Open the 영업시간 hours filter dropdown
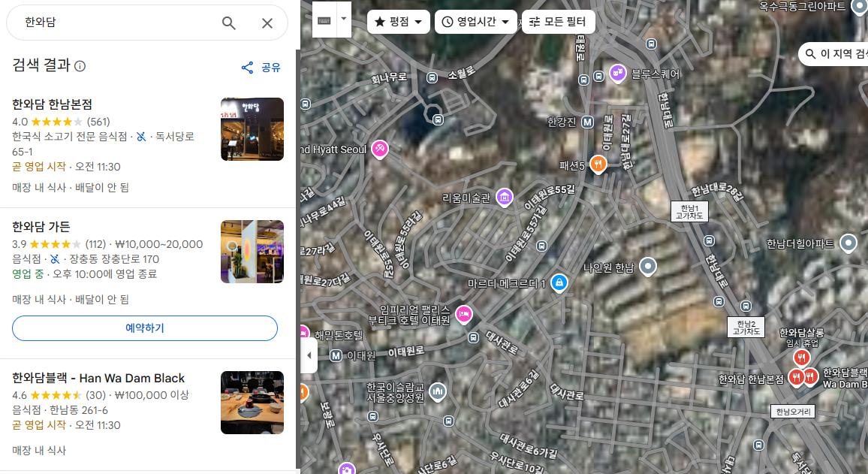Image resolution: width=868 pixels, height=474 pixels. [x=475, y=22]
